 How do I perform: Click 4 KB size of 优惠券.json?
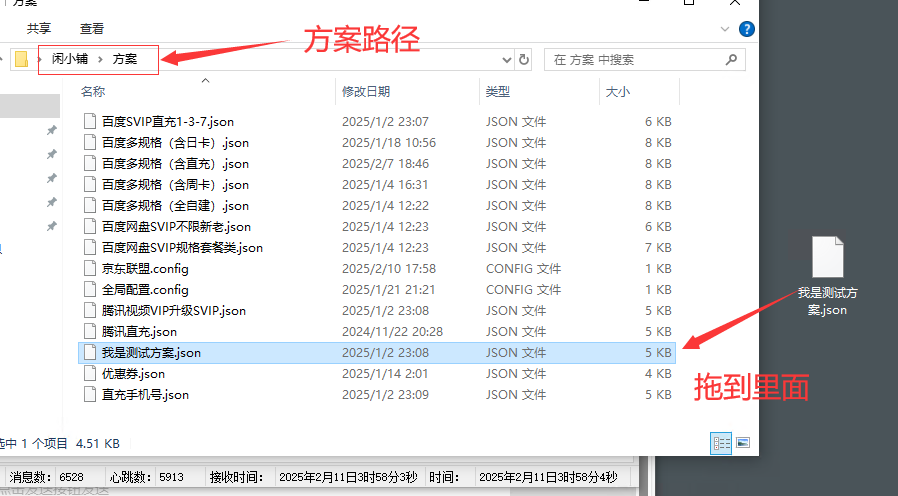click(x=657, y=373)
